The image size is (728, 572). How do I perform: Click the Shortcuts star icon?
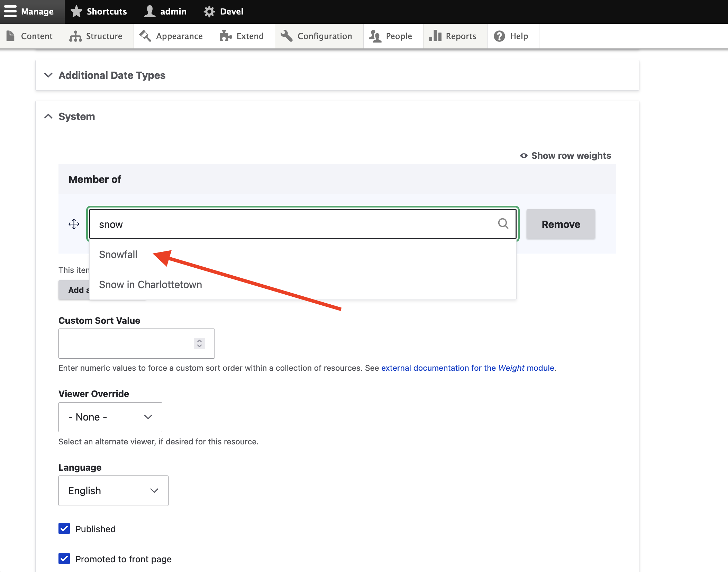tap(76, 11)
